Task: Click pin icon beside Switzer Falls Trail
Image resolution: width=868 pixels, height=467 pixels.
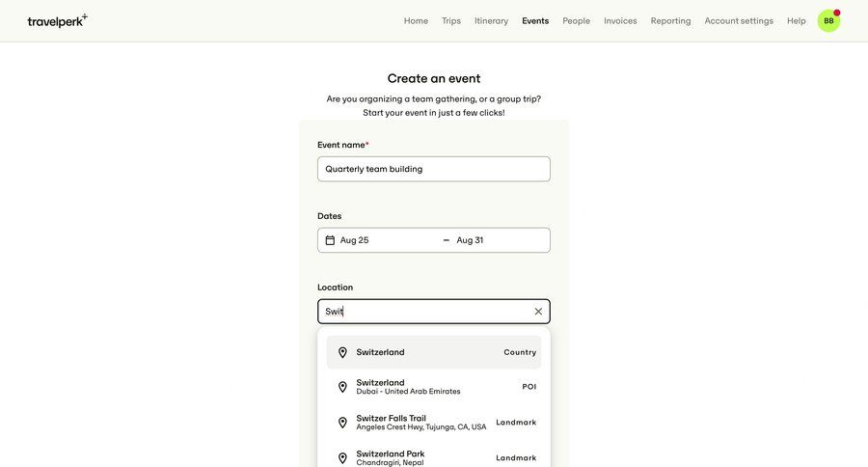Action: coord(342,423)
